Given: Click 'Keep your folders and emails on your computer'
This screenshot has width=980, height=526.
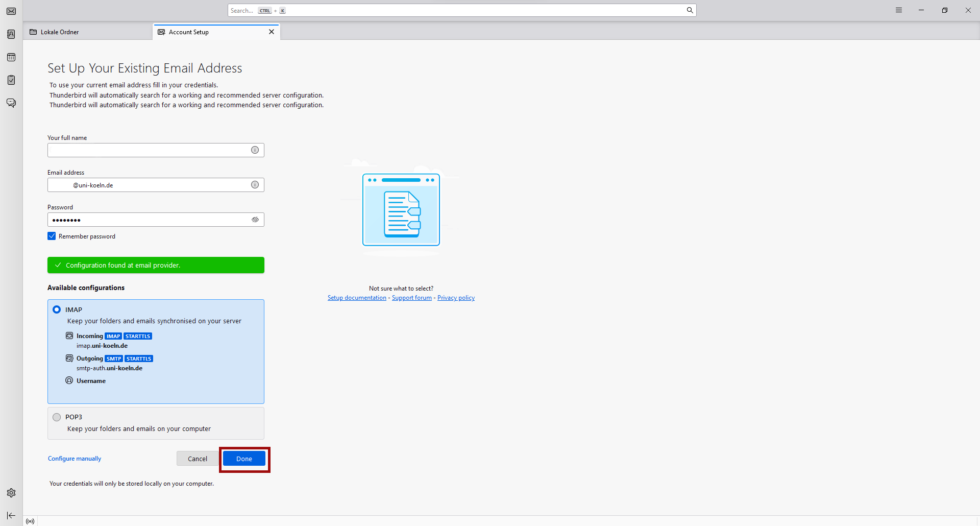Looking at the screenshot, I should point(139,429).
